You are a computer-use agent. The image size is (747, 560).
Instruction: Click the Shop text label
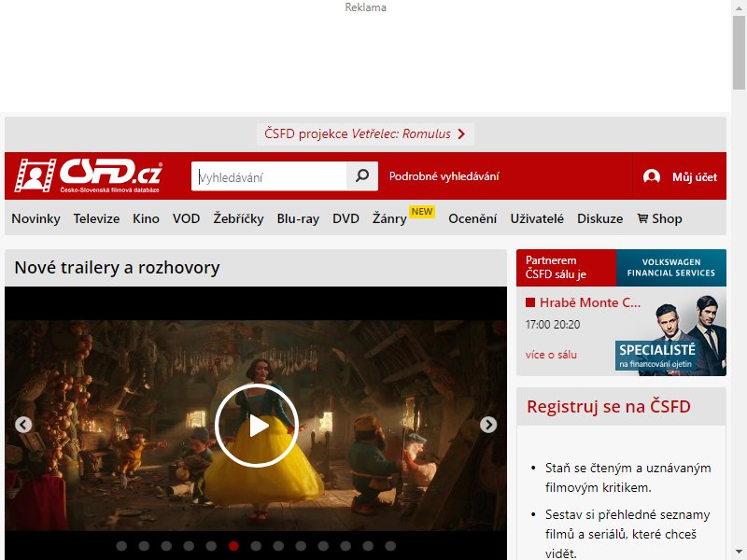(667, 218)
